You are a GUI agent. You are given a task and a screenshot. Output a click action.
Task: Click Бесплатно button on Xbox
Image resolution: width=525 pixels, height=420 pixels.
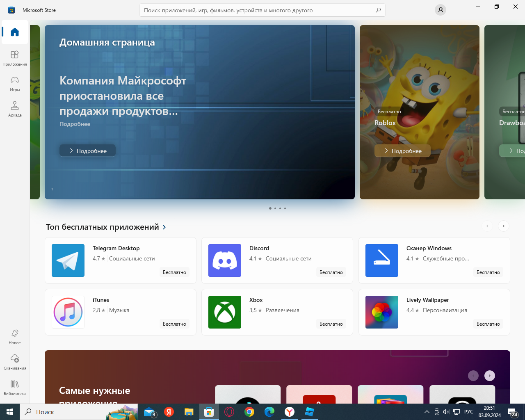(331, 324)
